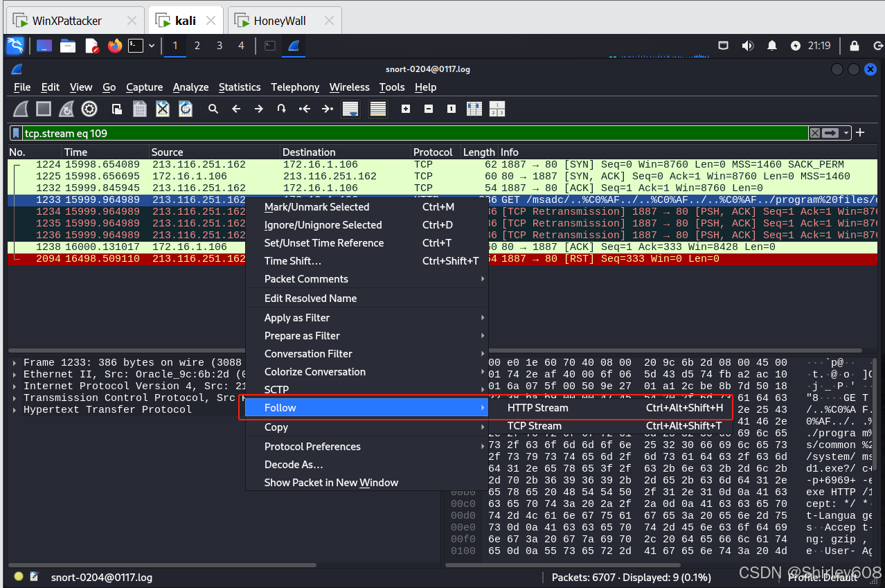
Task: Expand the Frame 1233 tree node
Action: pos(15,363)
